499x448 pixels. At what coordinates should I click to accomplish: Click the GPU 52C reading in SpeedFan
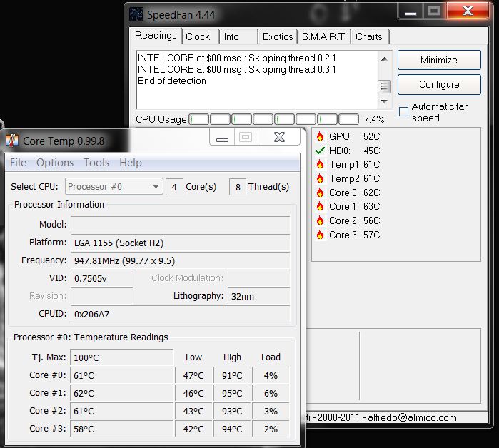[354, 136]
